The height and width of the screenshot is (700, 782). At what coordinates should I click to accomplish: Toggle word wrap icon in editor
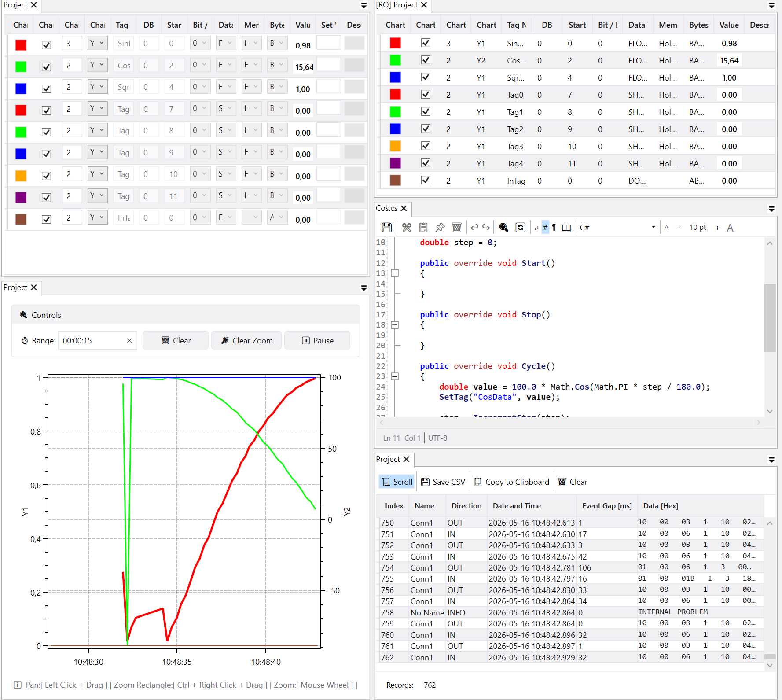point(536,228)
